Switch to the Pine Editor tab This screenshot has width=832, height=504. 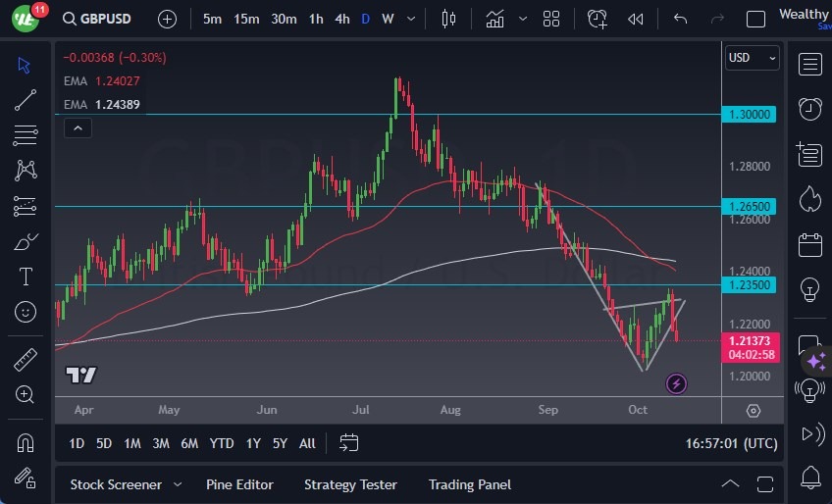point(239,484)
